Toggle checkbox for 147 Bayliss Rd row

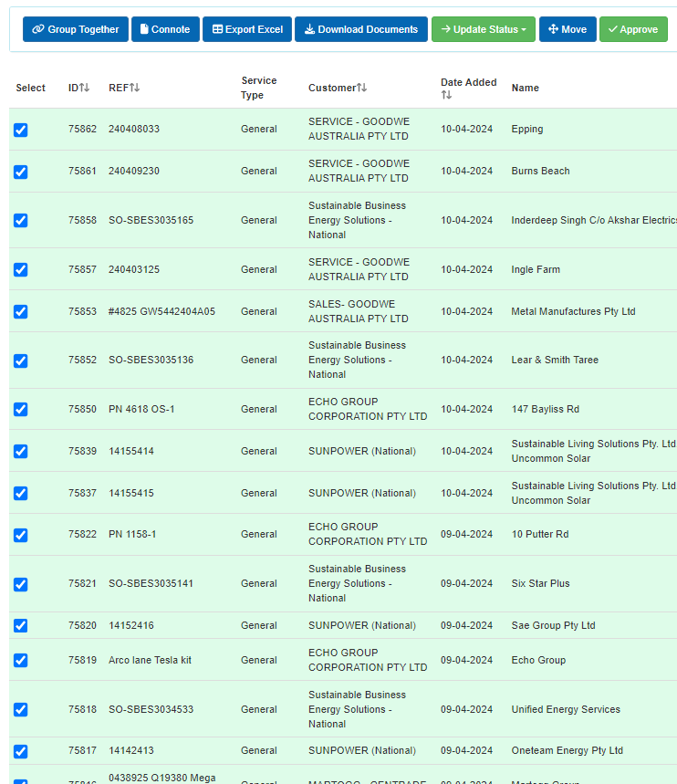coord(21,410)
